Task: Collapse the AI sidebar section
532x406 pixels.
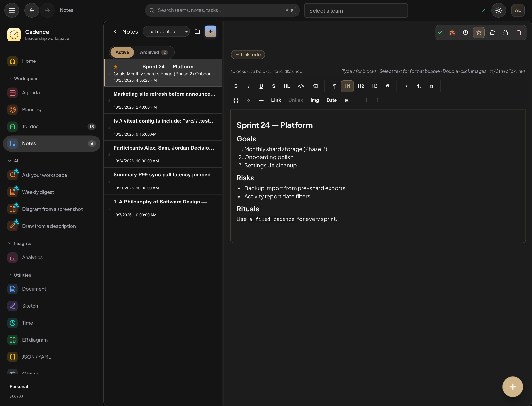Action: click(13, 161)
